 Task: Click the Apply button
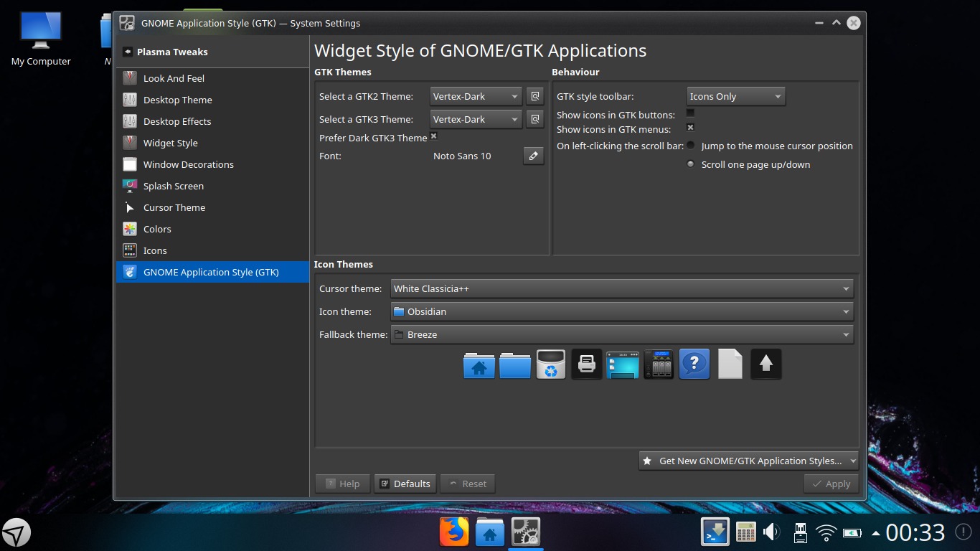click(831, 484)
